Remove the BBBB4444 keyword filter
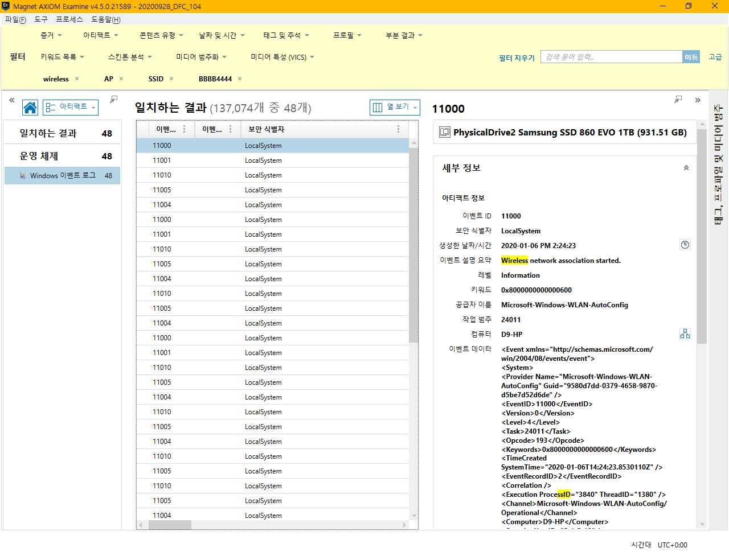729x560 pixels. click(240, 79)
